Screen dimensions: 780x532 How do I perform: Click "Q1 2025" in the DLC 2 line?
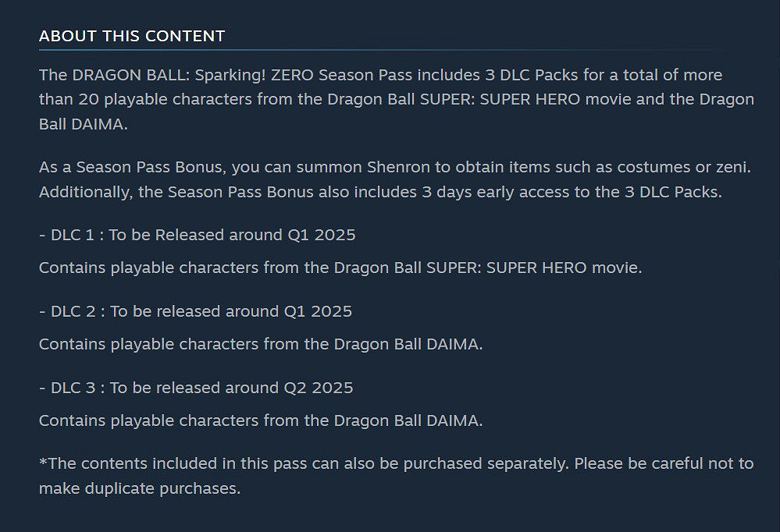tap(317, 311)
